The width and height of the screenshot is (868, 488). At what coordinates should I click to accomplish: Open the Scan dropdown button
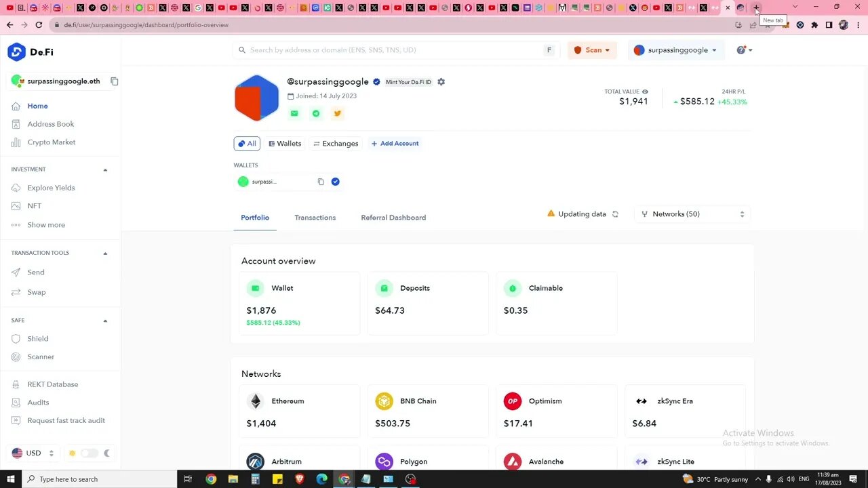[x=592, y=50]
